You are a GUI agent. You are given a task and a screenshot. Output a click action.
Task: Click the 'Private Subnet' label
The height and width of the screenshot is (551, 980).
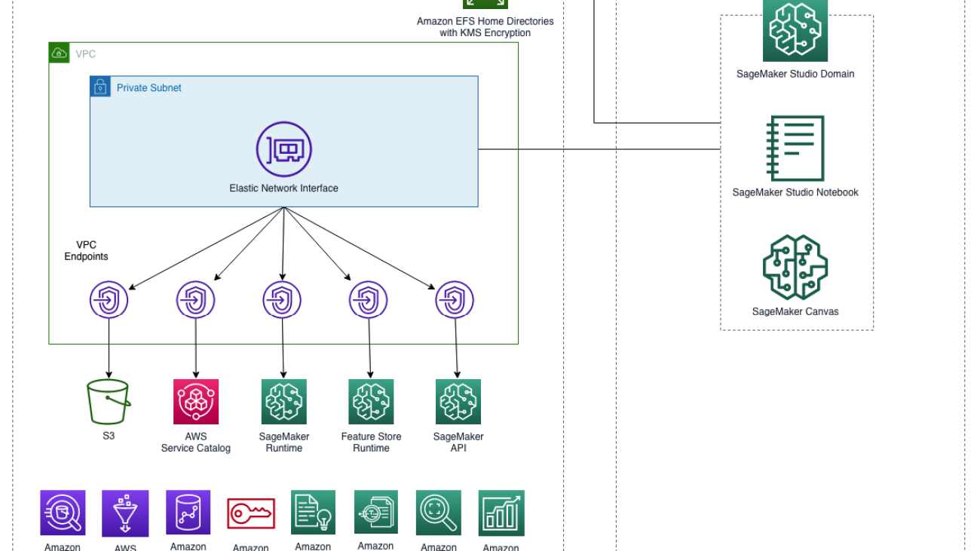click(x=149, y=87)
